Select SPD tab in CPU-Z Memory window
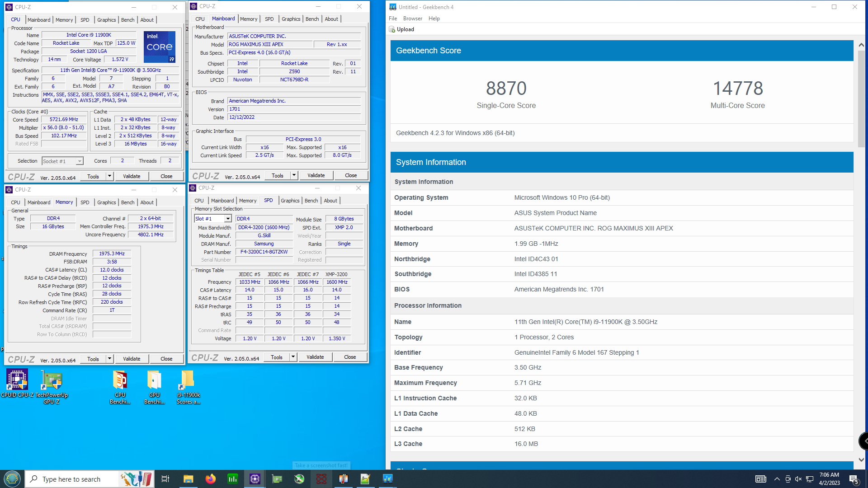The width and height of the screenshot is (868, 488). (85, 202)
